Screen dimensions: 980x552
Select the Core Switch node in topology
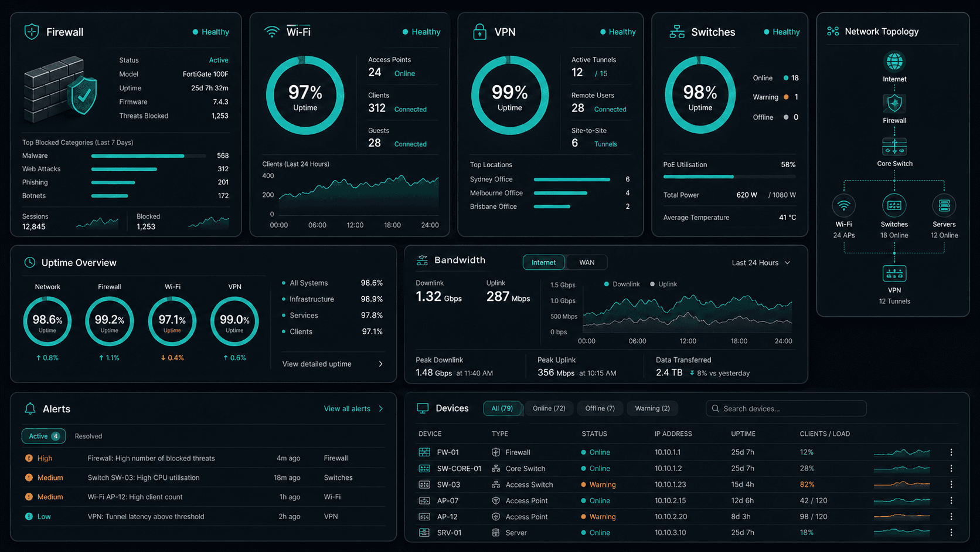tap(894, 147)
